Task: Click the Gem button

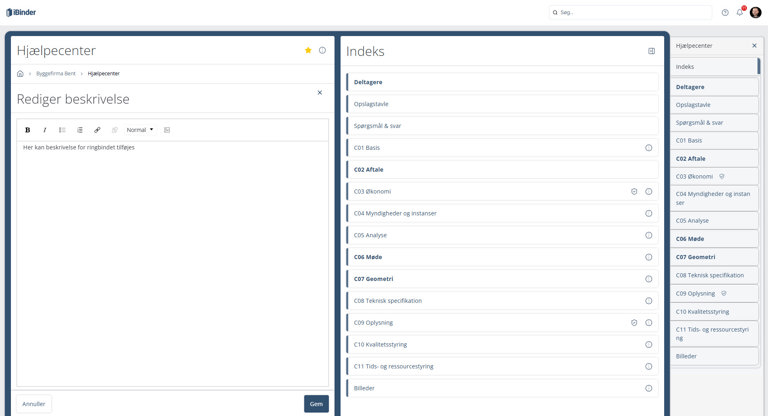Action: coord(316,404)
